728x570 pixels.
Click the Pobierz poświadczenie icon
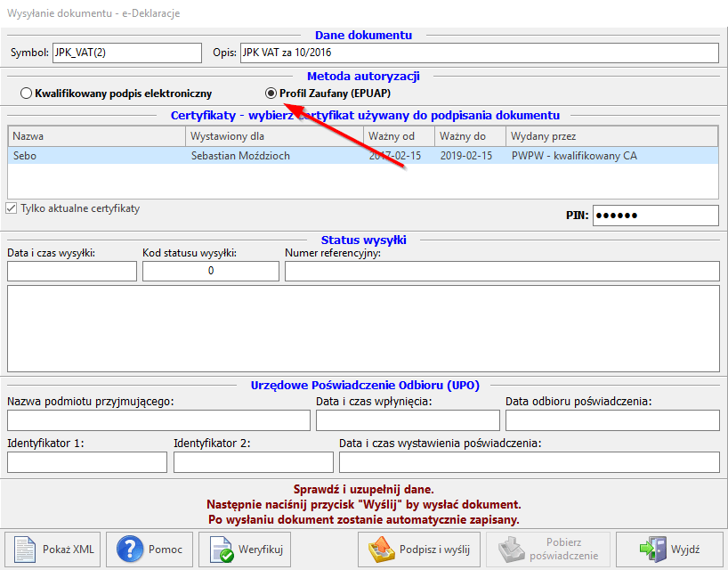(511, 550)
